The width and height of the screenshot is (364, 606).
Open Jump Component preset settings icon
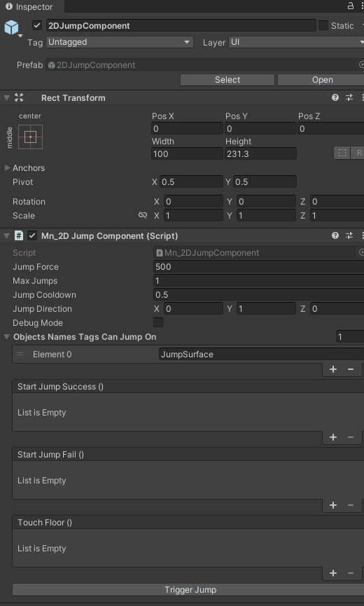(x=349, y=235)
